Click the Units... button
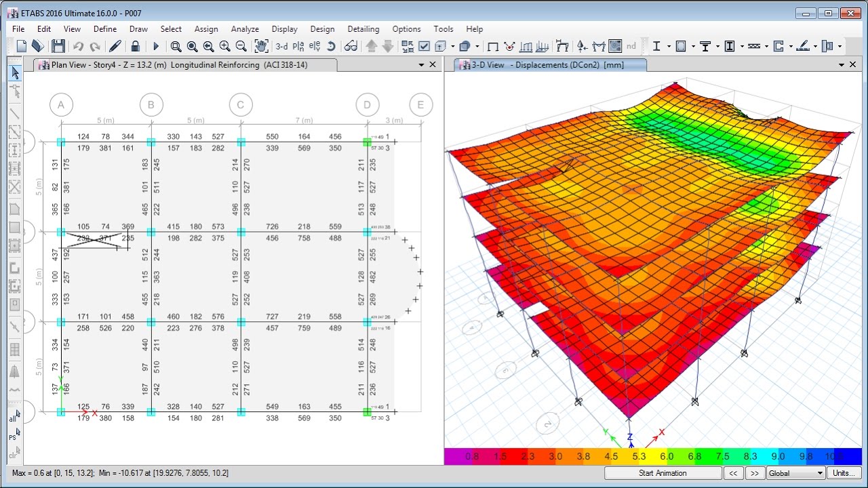868x488 pixels. point(844,473)
